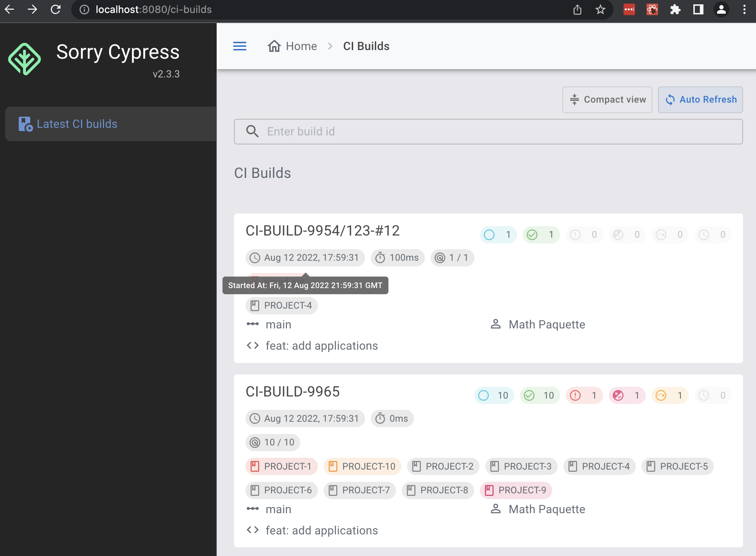The width and height of the screenshot is (756, 556).
Task: Click the timestamp chip Aug 12 2022 on CI-BUILD-9965
Action: coord(305,418)
